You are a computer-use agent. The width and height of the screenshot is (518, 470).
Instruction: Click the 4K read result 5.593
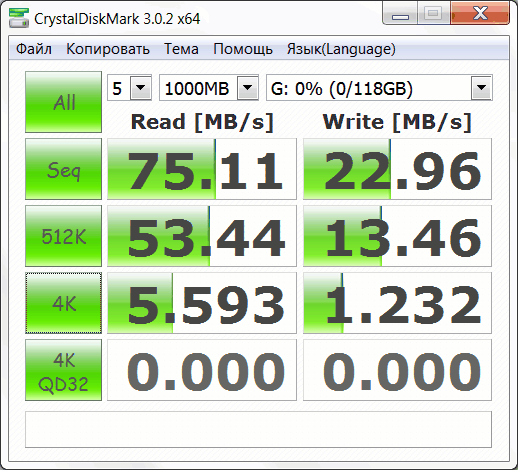(x=202, y=303)
